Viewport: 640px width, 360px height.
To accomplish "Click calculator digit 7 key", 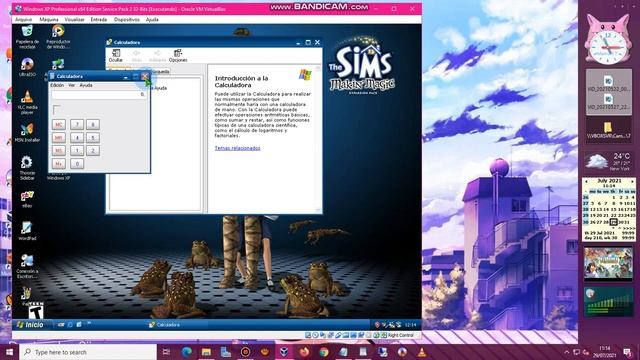I will (77, 124).
